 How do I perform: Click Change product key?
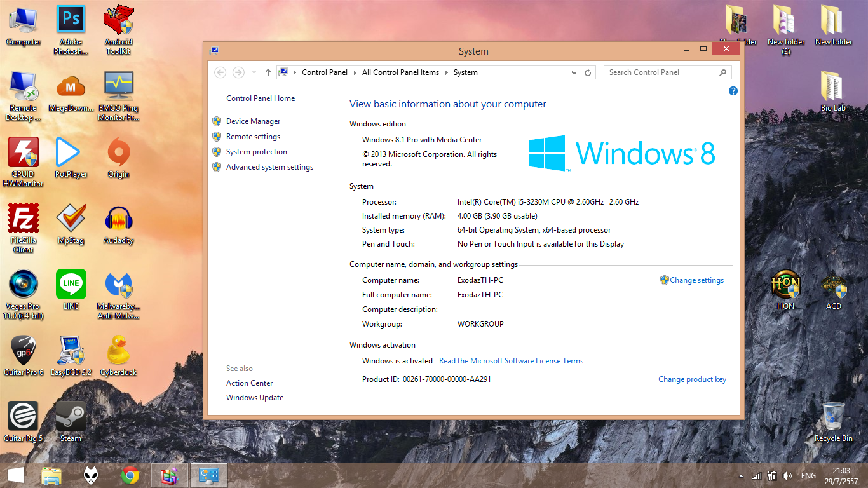(692, 379)
